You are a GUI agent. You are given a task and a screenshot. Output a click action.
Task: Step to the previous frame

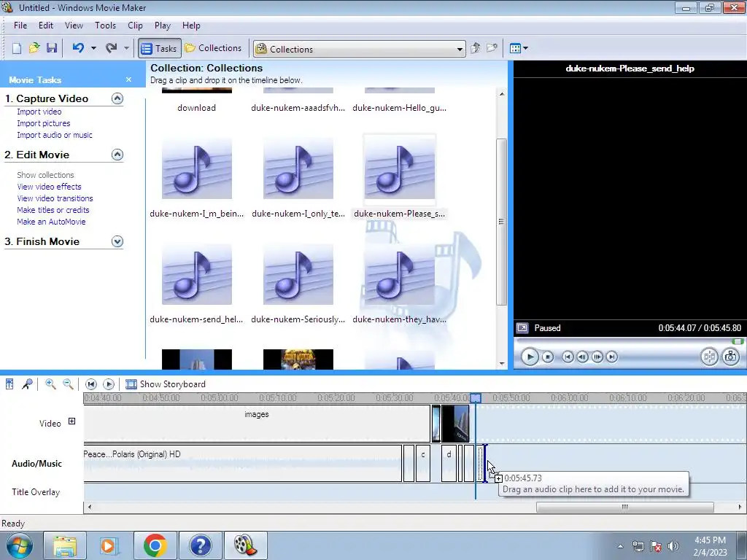coord(582,357)
